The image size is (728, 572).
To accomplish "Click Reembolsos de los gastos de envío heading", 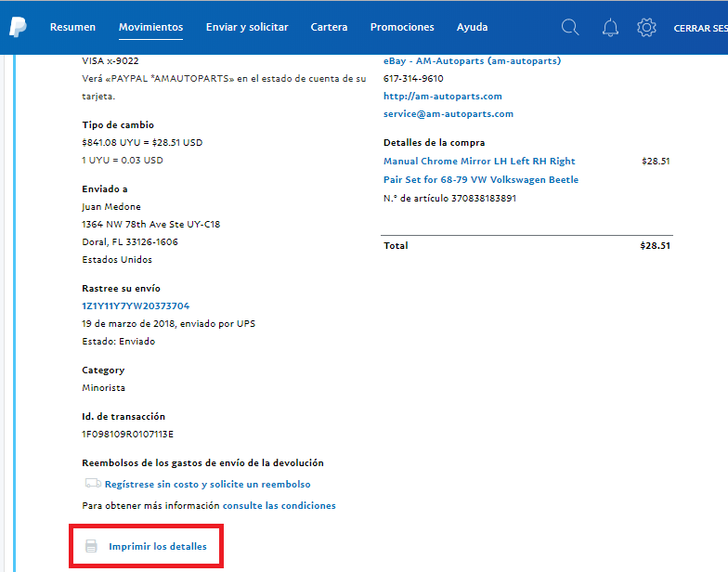I will click(x=202, y=462).
